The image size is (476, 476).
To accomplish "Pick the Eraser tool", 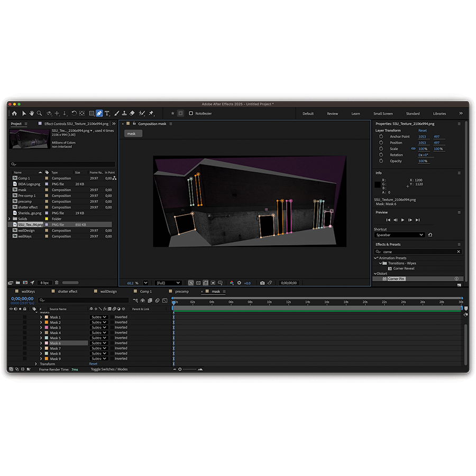I will coord(132,113).
